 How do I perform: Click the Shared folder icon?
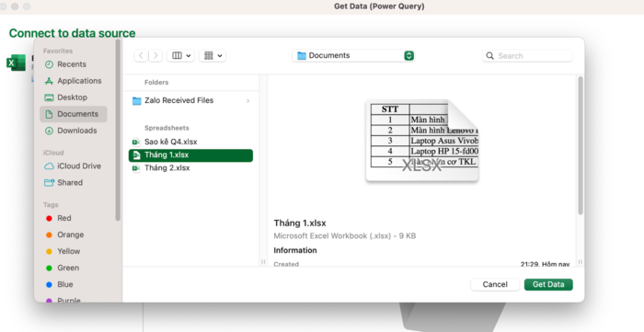[49, 183]
